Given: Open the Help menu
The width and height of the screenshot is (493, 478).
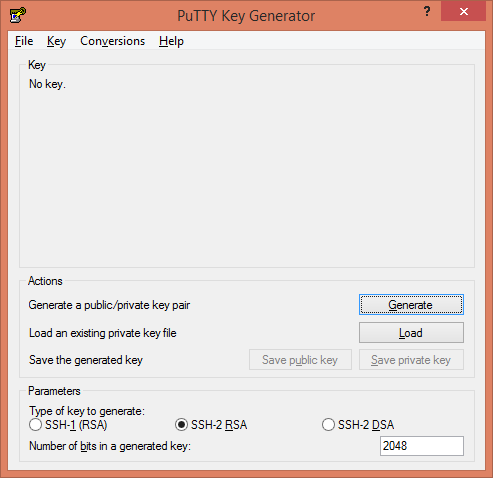Looking at the screenshot, I should click(x=171, y=41).
